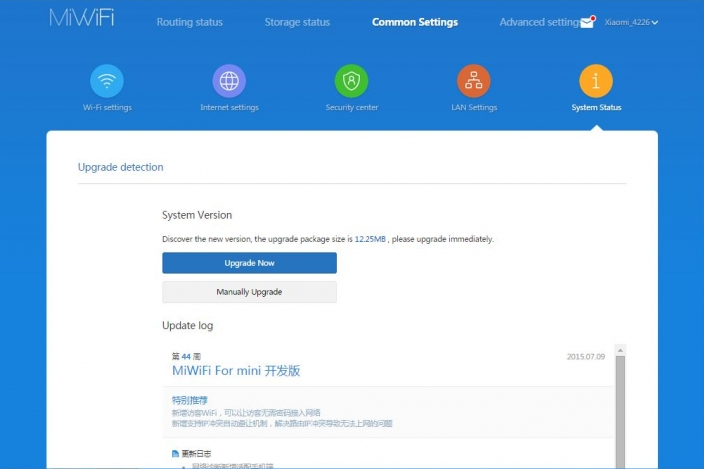This screenshot has width=704, height=469.
Task: Expand the Xiaomi_4226 account dropdown
Action: (x=631, y=22)
